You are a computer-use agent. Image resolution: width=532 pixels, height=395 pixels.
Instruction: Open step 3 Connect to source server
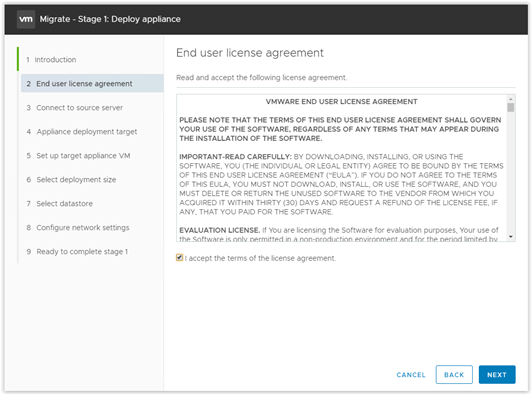[75, 108]
